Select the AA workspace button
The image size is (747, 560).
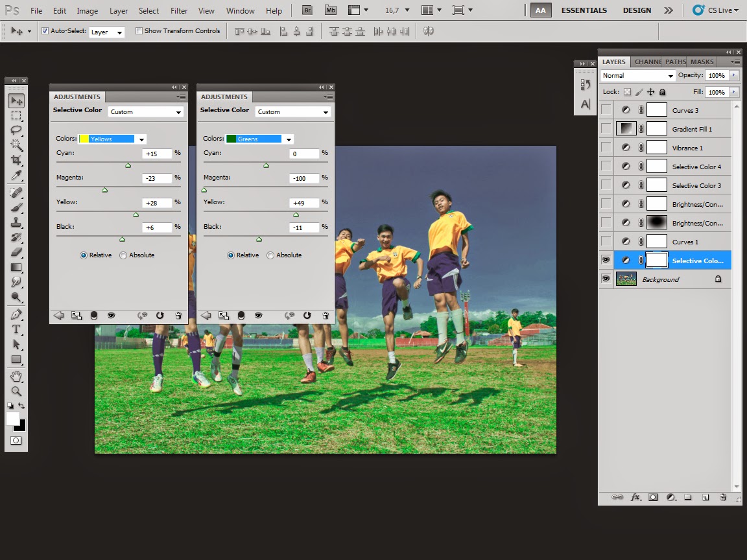(541, 10)
